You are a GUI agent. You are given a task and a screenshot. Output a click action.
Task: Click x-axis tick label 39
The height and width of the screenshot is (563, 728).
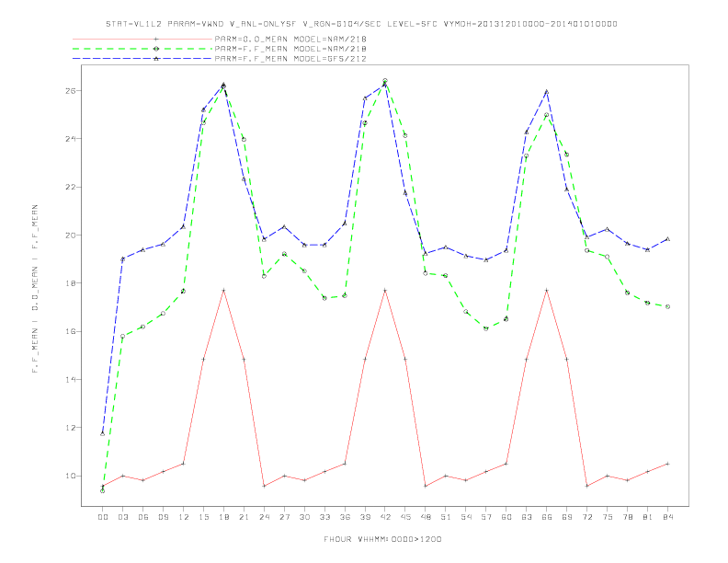click(x=365, y=517)
